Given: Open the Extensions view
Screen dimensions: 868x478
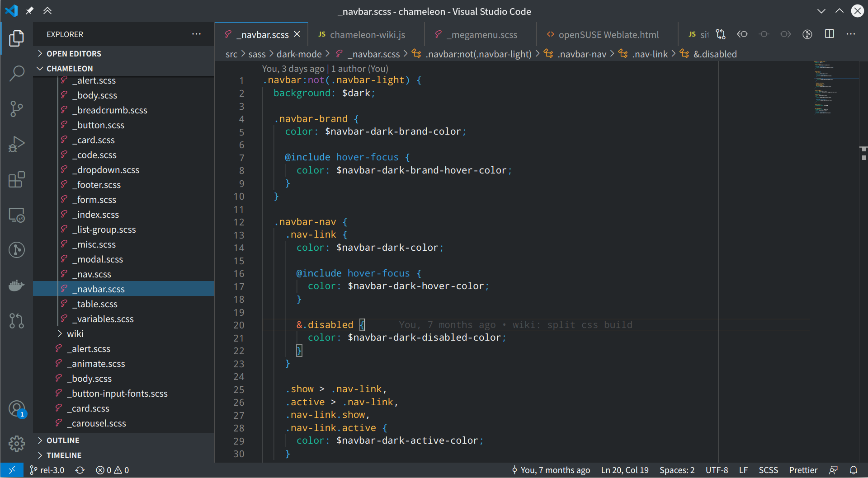Looking at the screenshot, I should click(x=17, y=179).
